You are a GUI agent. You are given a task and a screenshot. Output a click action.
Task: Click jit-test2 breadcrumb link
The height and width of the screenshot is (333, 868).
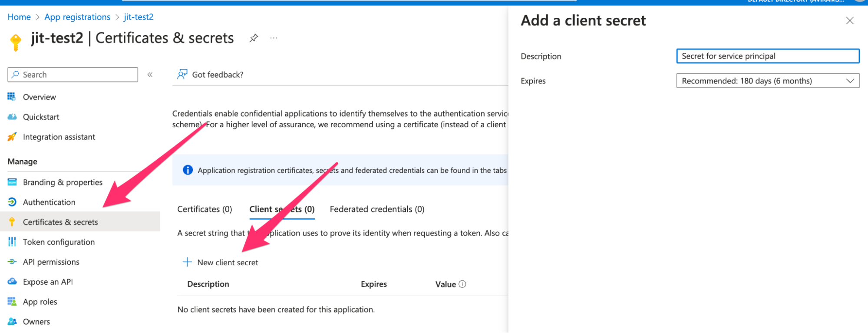click(x=139, y=17)
